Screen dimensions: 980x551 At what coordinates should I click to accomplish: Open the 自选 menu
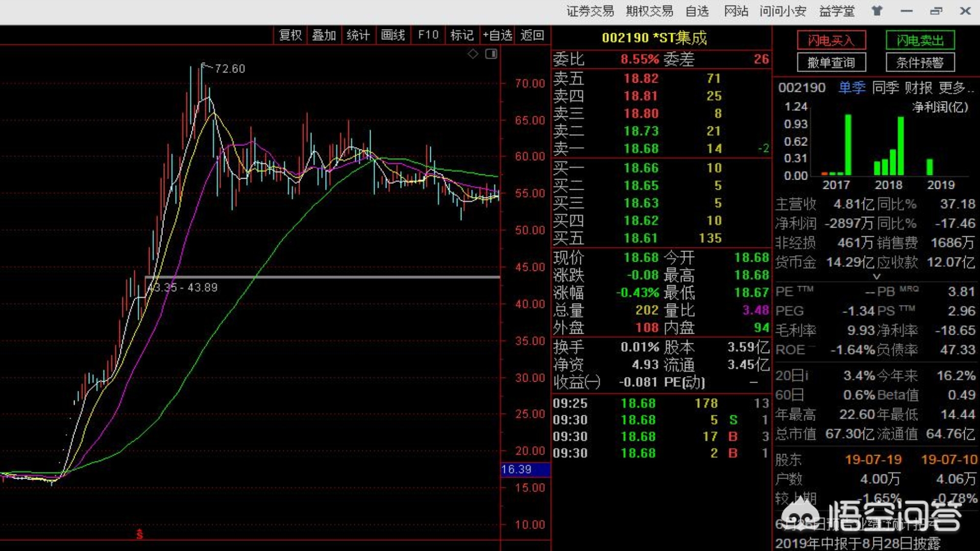(697, 11)
